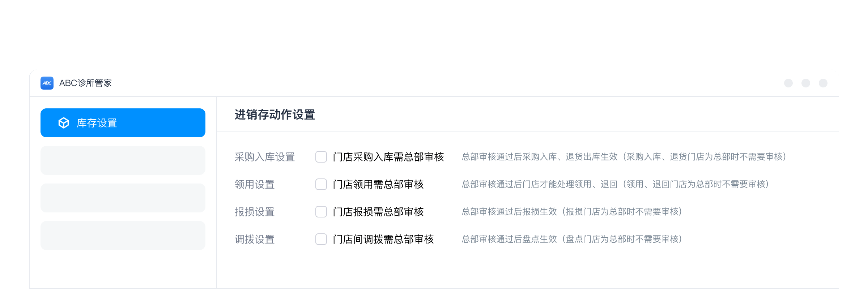Click the 门店间调拨需总部审核 label text
Viewport: 868px width, 289px height.
383,239
